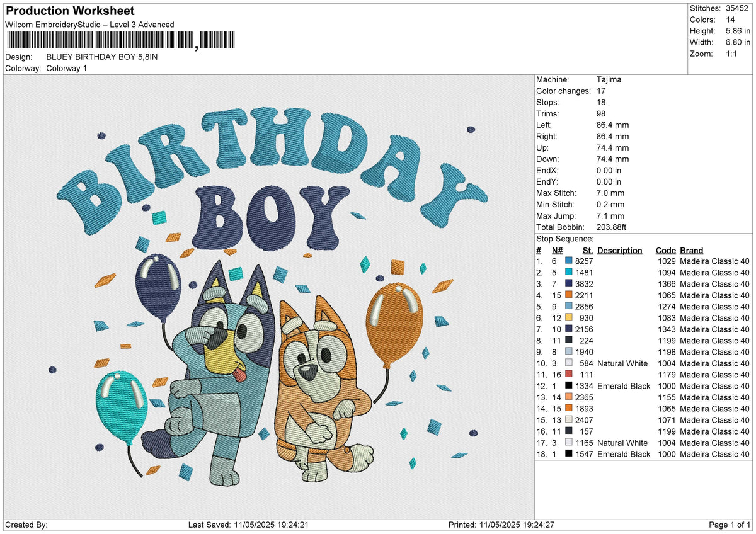
Task: Select 'Natural White' in stop row 10
Action: click(x=622, y=363)
